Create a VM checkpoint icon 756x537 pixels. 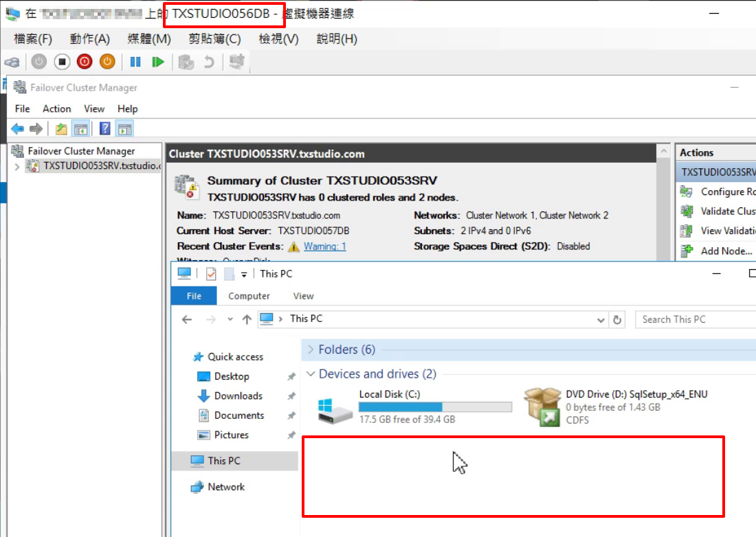coord(186,62)
